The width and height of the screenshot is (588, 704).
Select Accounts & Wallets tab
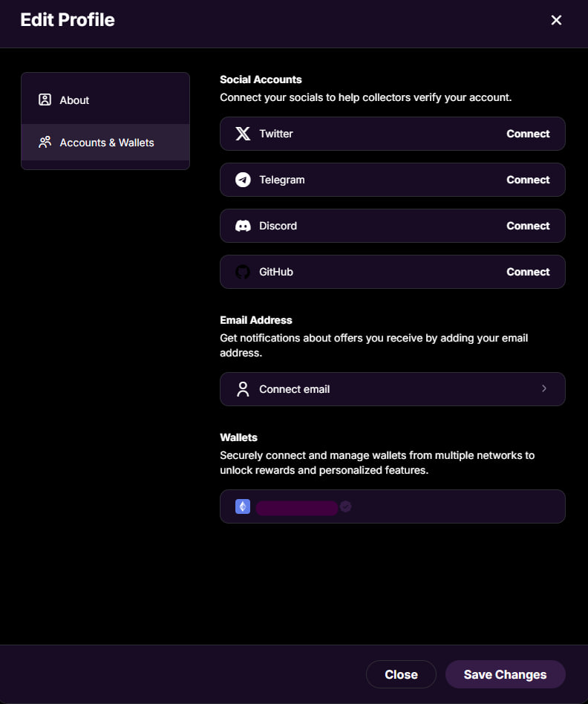105,143
